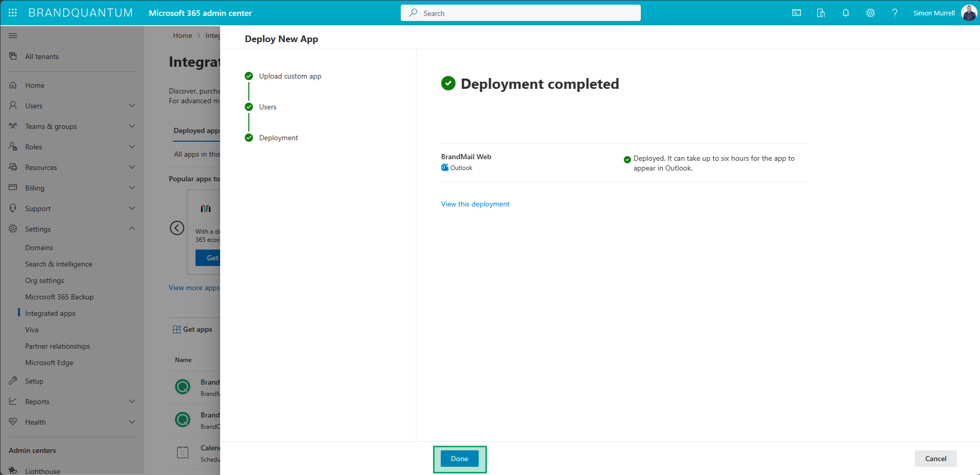Open Viva settings
This screenshot has height=475, width=980.
tap(32, 330)
